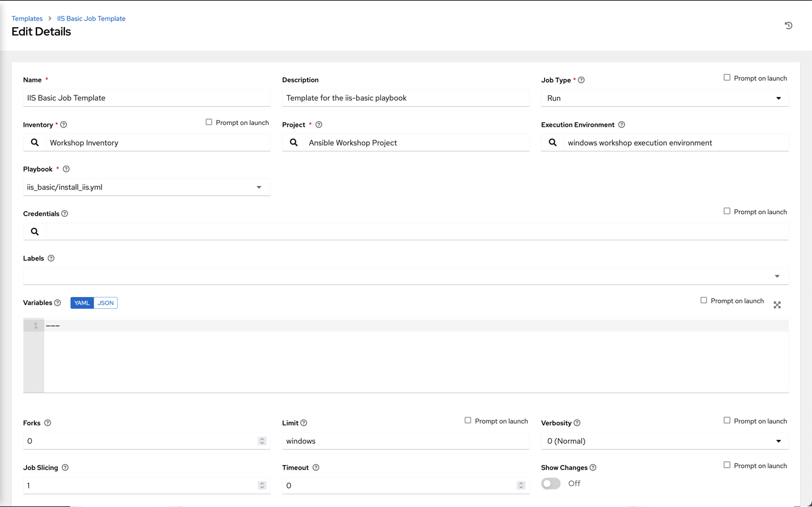This screenshot has width=812, height=507.
Task: Show help for Timeout field
Action: point(316,468)
